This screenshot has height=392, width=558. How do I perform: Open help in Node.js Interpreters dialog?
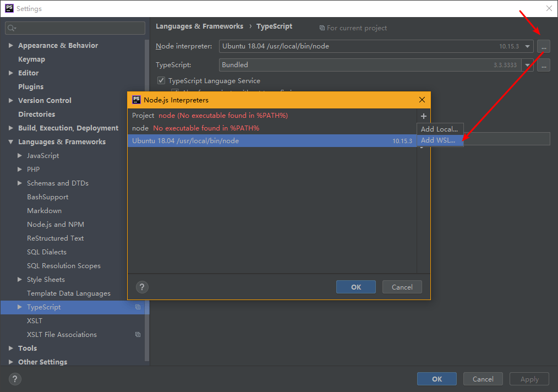coord(142,287)
